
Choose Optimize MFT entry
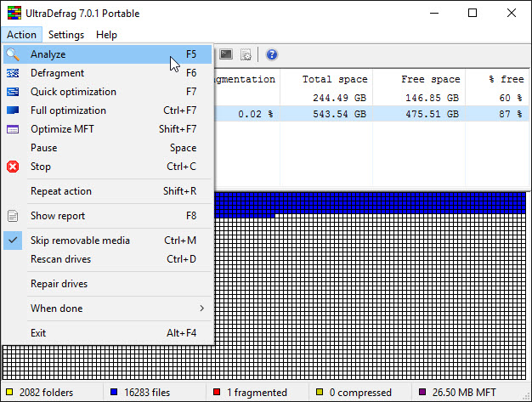(108, 129)
